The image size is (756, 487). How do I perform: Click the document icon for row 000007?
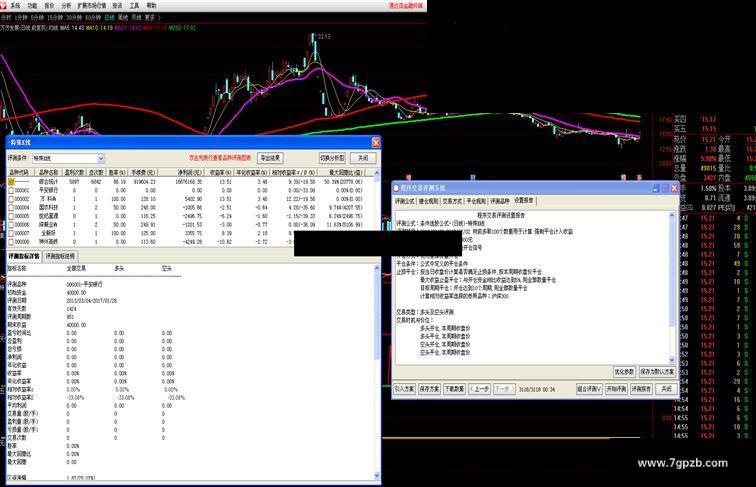11,233
